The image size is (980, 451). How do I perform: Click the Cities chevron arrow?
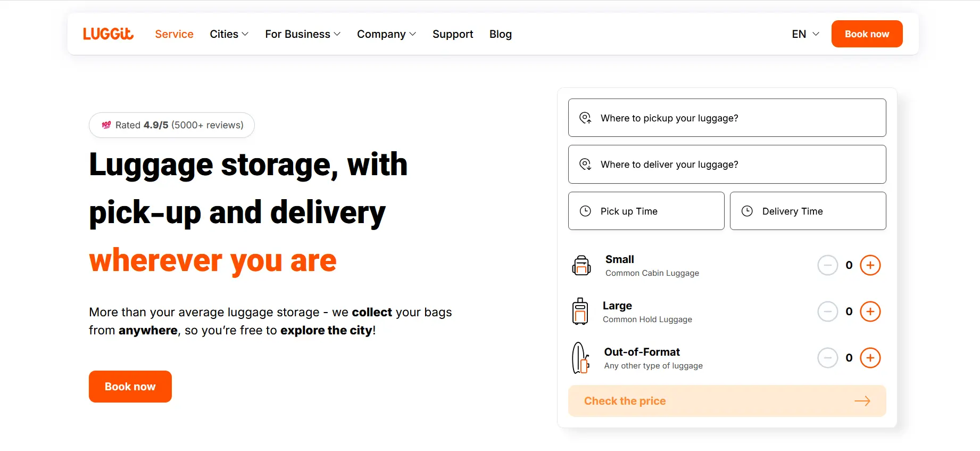tap(245, 34)
